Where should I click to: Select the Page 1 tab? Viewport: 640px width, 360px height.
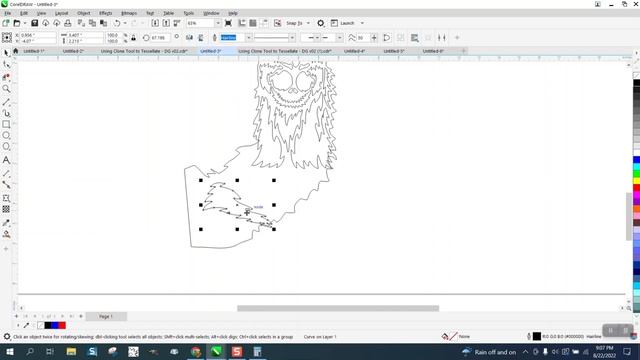pos(106,316)
